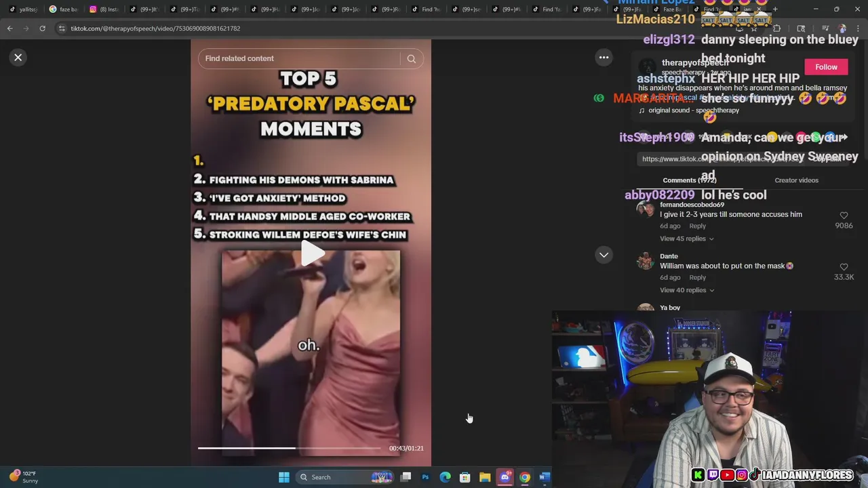
Task: Open fernandoescobedo69's profile name
Action: tap(692, 205)
